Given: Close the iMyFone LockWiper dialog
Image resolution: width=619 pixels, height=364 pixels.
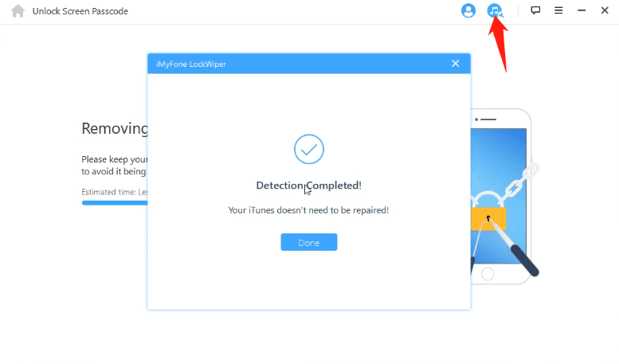Looking at the screenshot, I should click(x=455, y=64).
